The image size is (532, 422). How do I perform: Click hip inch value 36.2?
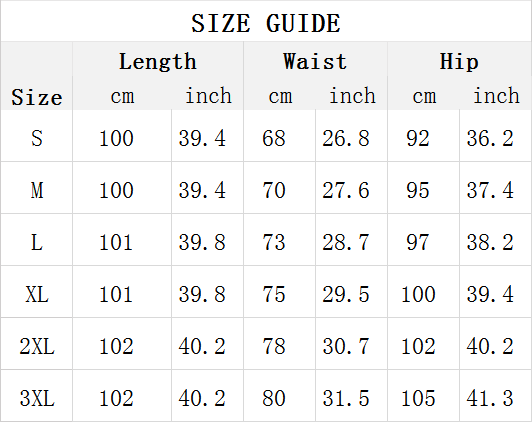(490, 138)
